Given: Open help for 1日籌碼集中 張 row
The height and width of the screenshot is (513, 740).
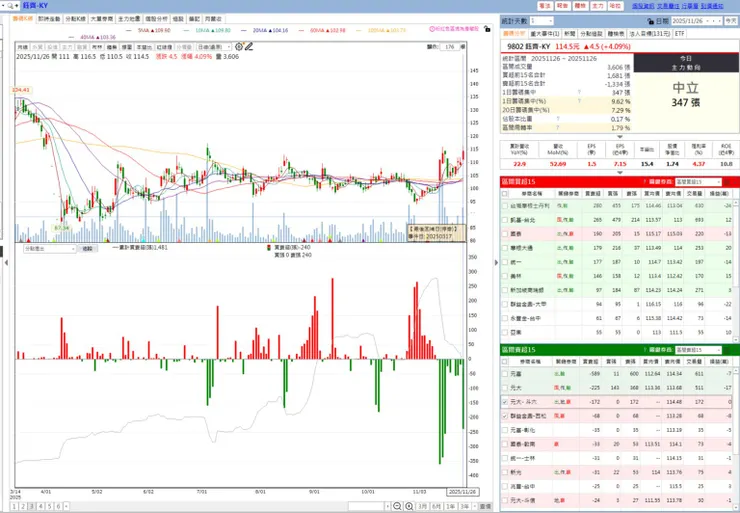Looking at the screenshot, I should pos(579,93).
